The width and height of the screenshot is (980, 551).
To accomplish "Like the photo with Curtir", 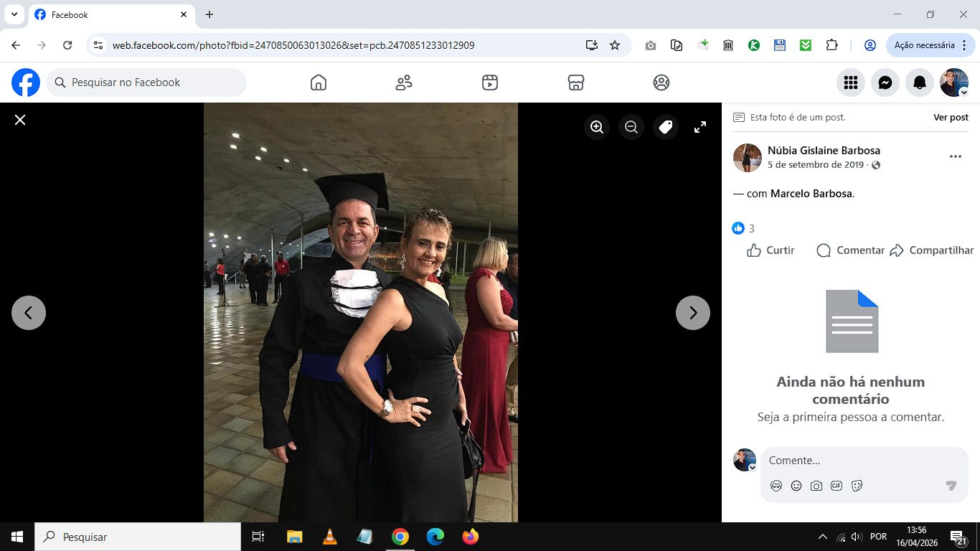I will (x=771, y=250).
